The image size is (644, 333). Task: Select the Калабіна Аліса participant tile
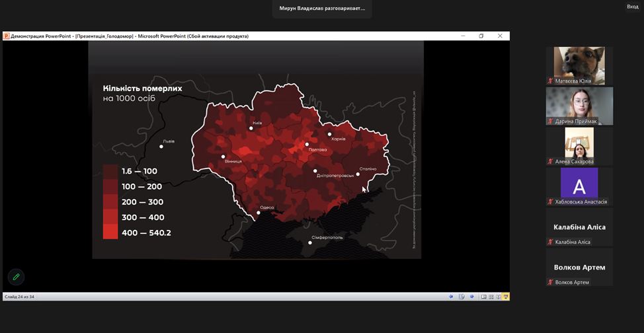point(579,227)
